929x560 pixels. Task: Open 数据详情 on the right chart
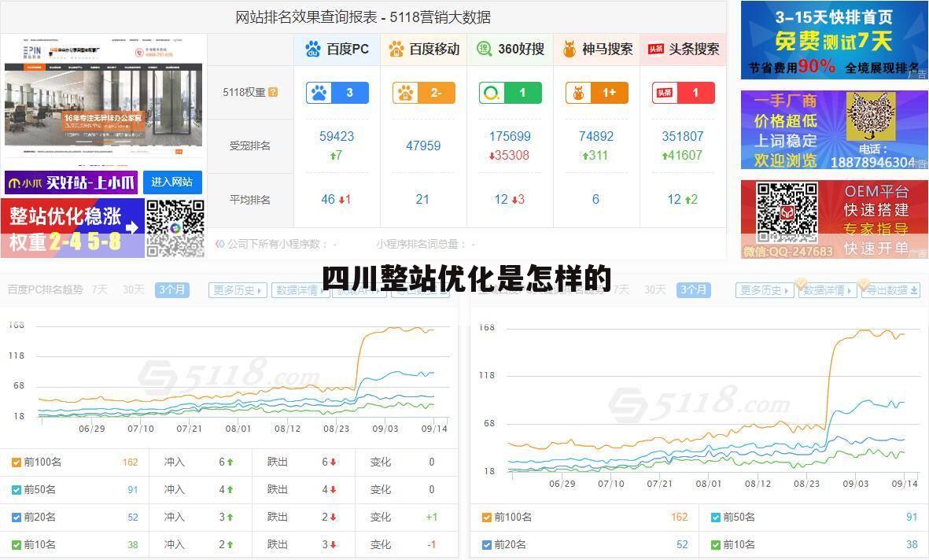827,290
